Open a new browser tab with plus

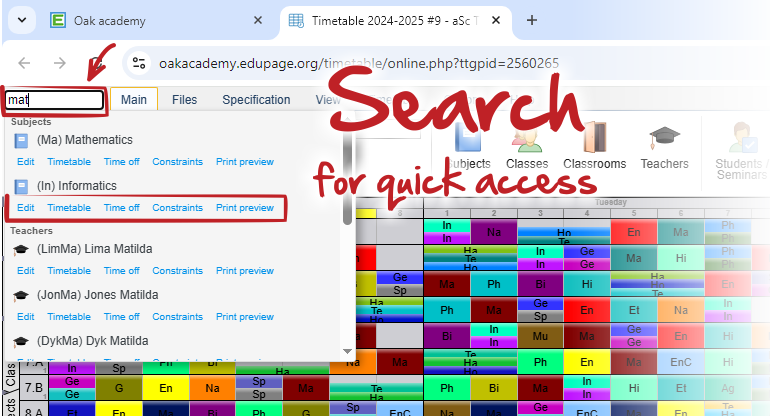click(x=531, y=20)
